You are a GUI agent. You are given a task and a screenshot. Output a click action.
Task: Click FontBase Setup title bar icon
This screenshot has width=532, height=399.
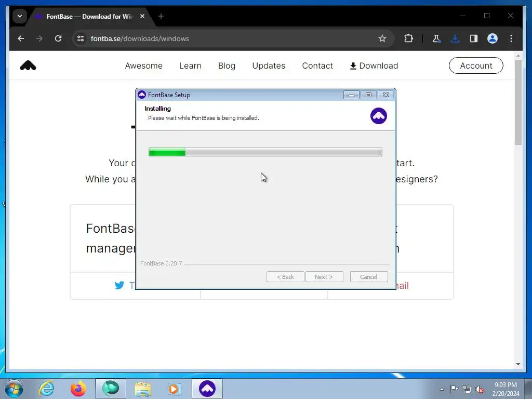click(x=142, y=95)
